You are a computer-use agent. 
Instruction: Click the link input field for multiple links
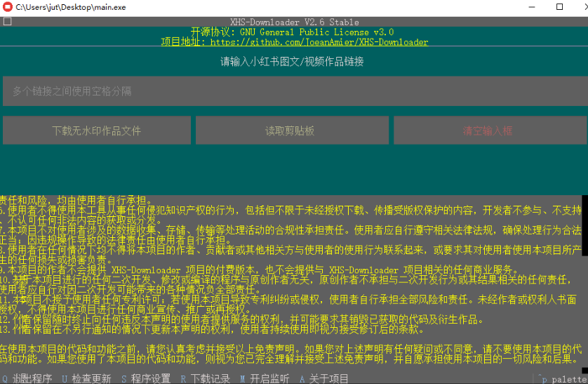click(295, 91)
